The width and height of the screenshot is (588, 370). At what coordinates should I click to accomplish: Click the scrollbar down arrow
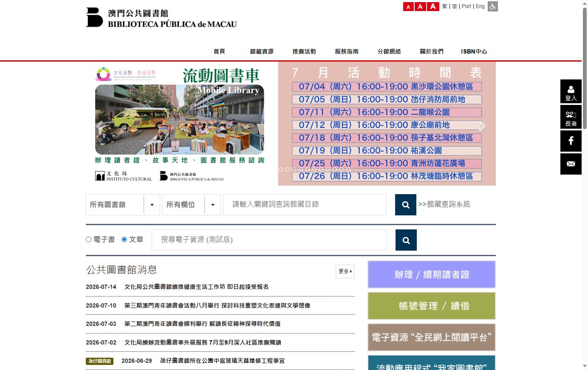(x=585, y=366)
